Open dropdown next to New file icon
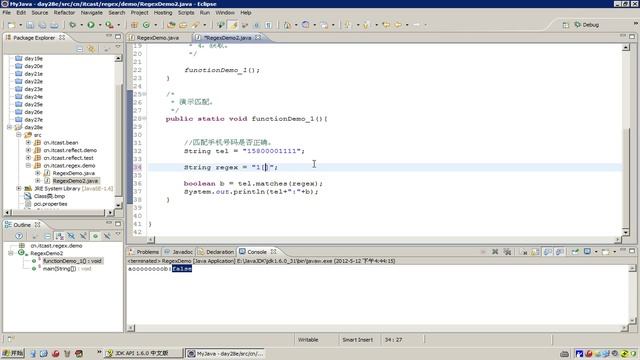The height and width of the screenshot is (360, 640). (20, 25)
